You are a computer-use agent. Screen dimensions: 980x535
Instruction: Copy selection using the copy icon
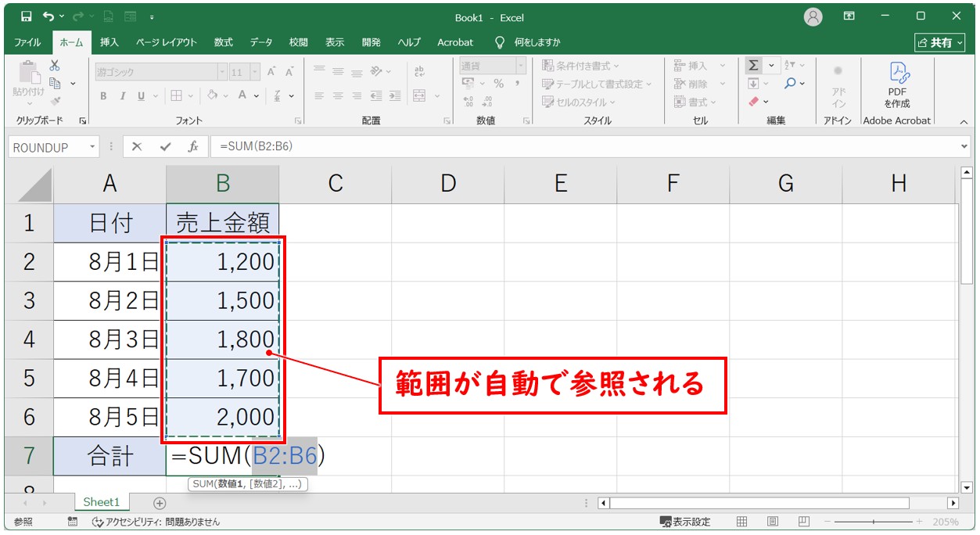pos(55,83)
